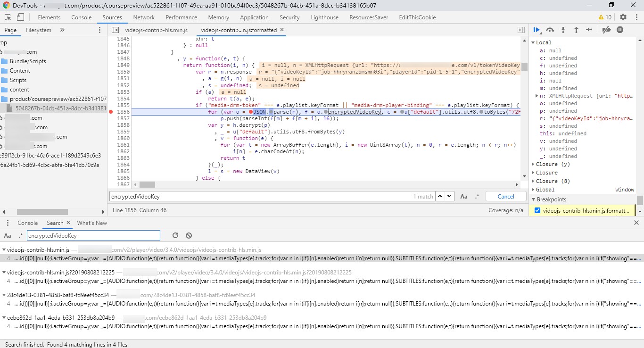Toggle match case in find bar

click(x=464, y=196)
